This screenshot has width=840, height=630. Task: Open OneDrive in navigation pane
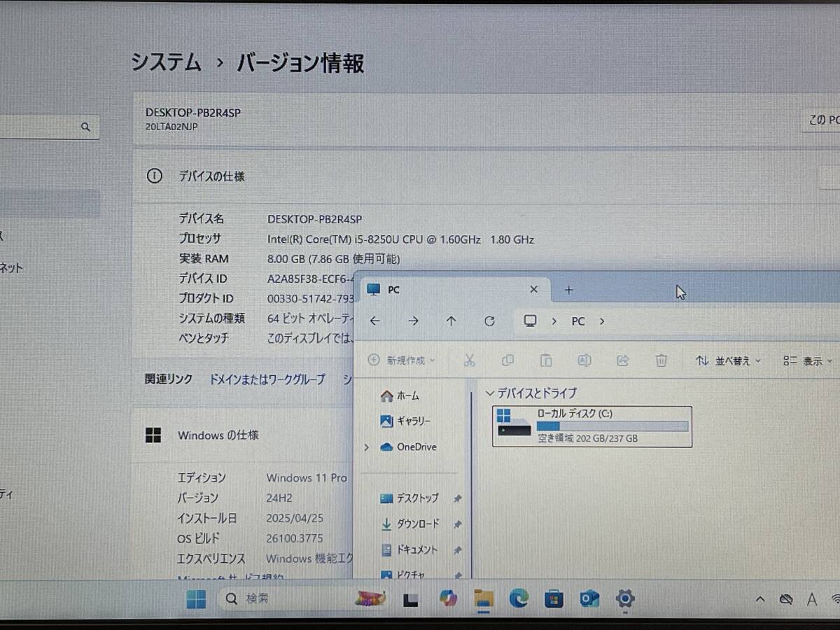coord(408,447)
